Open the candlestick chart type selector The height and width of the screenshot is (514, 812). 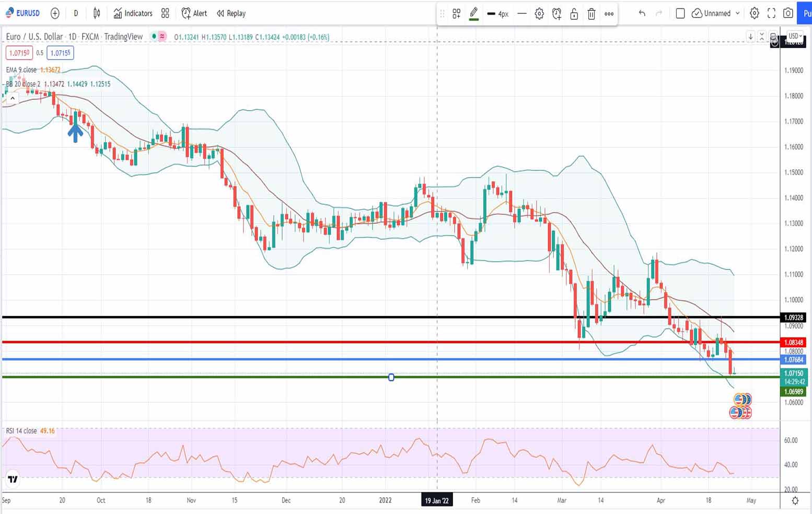click(x=97, y=13)
